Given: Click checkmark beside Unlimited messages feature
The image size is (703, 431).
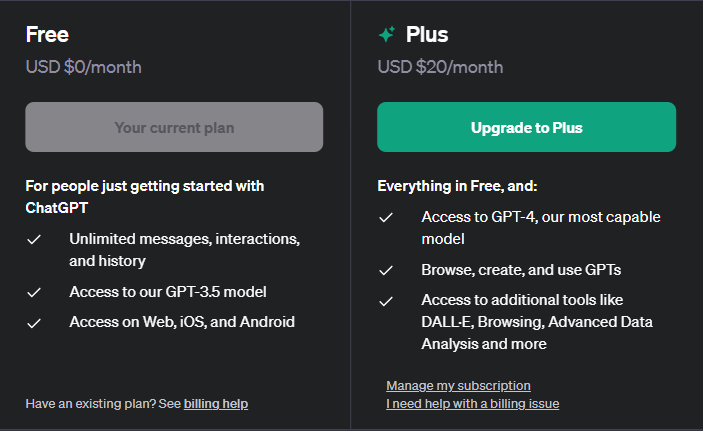Looking at the screenshot, I should click(35, 240).
